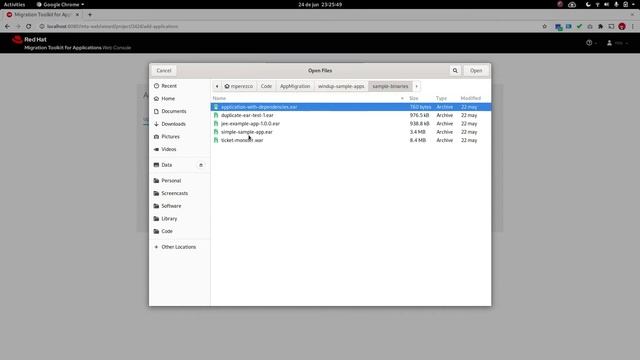640x360 pixels.
Task: Sort files by the Modified column header
Action: (x=474, y=98)
